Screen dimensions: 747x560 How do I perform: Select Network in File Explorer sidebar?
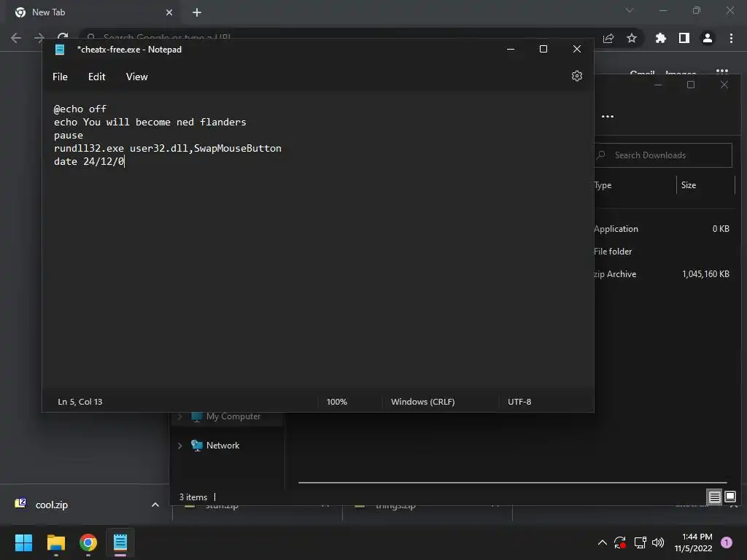223,446
